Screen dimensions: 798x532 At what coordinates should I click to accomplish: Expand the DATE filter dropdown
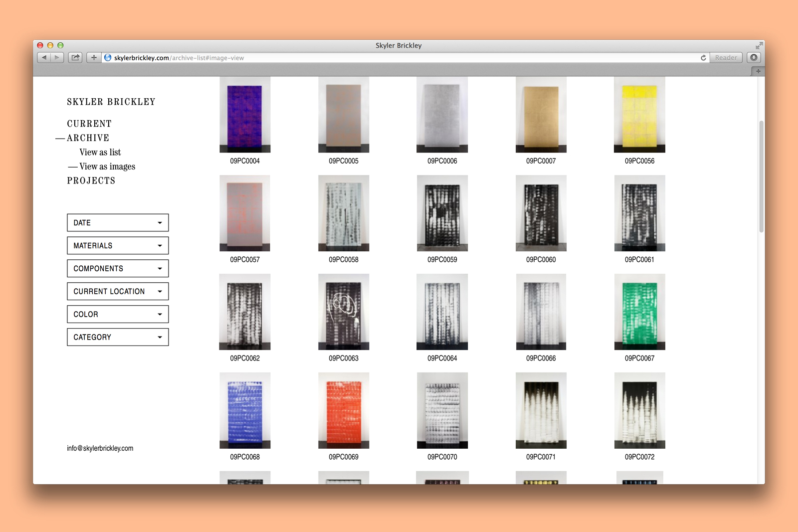point(118,223)
